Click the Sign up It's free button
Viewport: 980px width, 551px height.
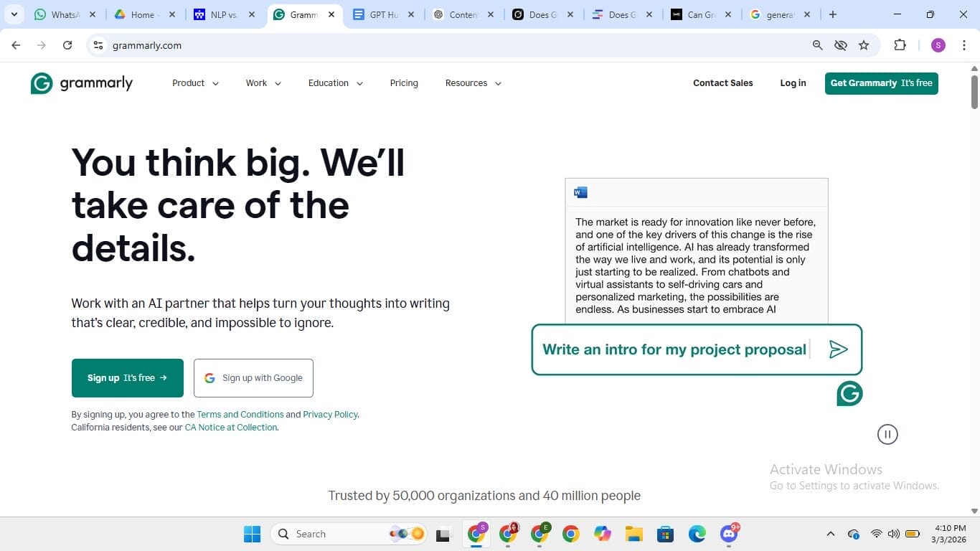128,378
